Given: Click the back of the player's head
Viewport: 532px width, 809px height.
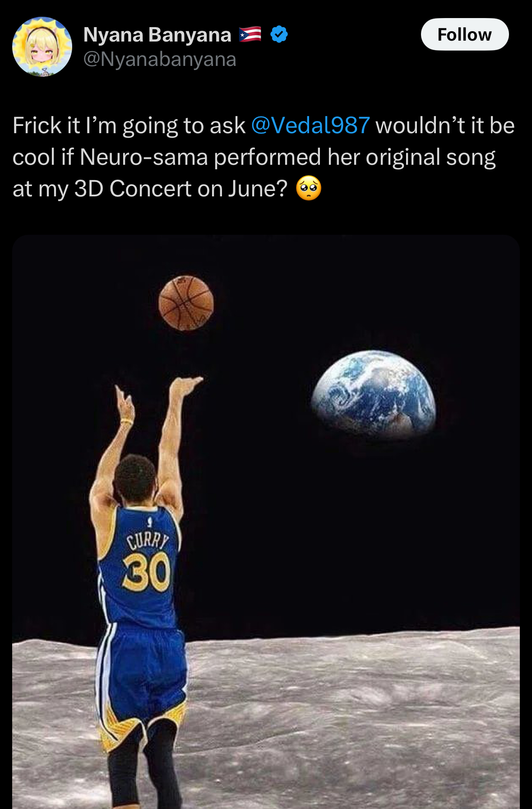Looking at the screenshot, I should pyautogui.click(x=135, y=478).
